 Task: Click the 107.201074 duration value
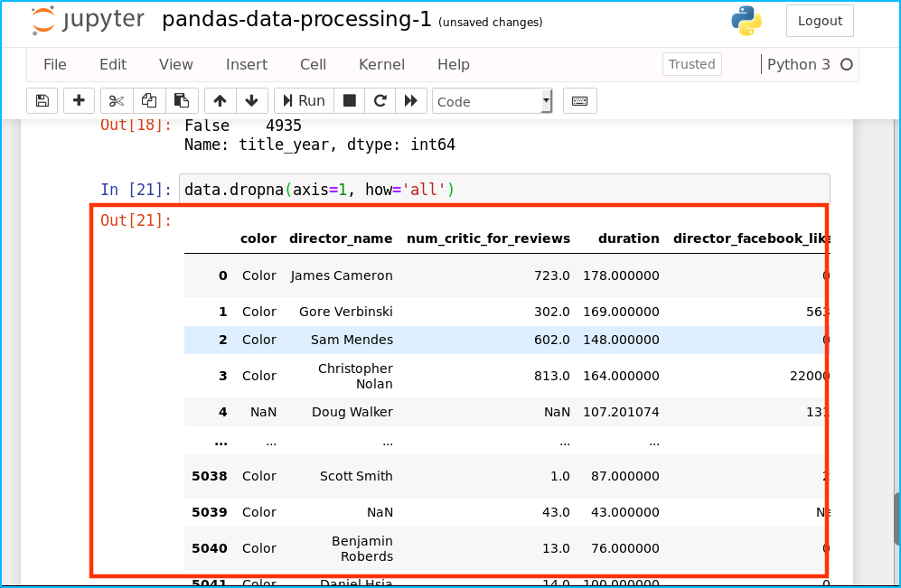(x=621, y=412)
